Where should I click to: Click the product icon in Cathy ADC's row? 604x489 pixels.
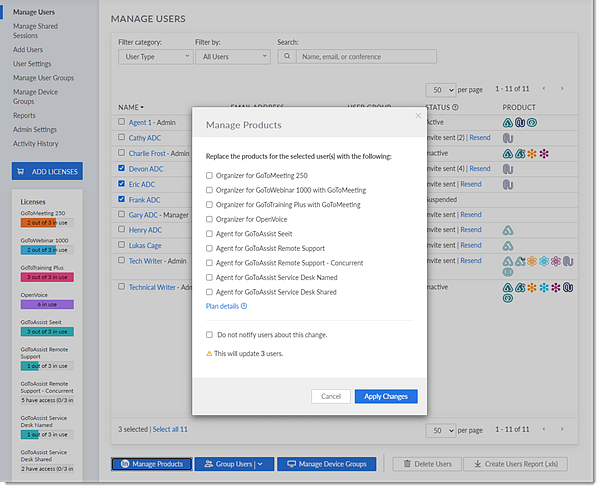point(508,138)
